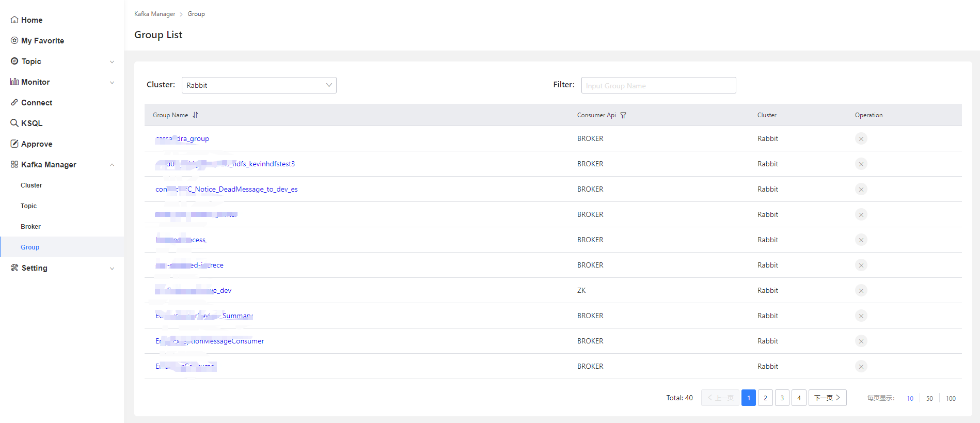Focus the Input Group Name filter field
980x423 pixels.
click(x=658, y=85)
